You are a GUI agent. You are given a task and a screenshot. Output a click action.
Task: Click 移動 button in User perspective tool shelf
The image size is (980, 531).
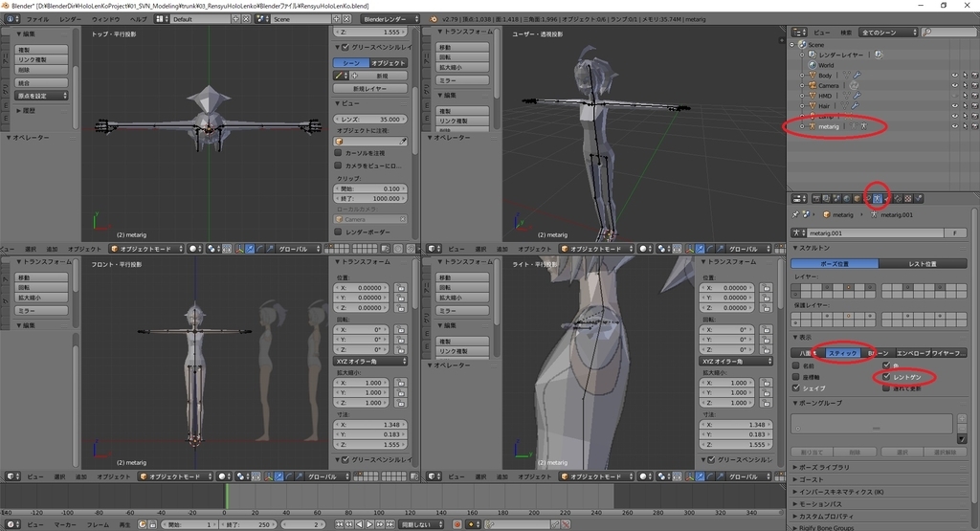[x=462, y=47]
